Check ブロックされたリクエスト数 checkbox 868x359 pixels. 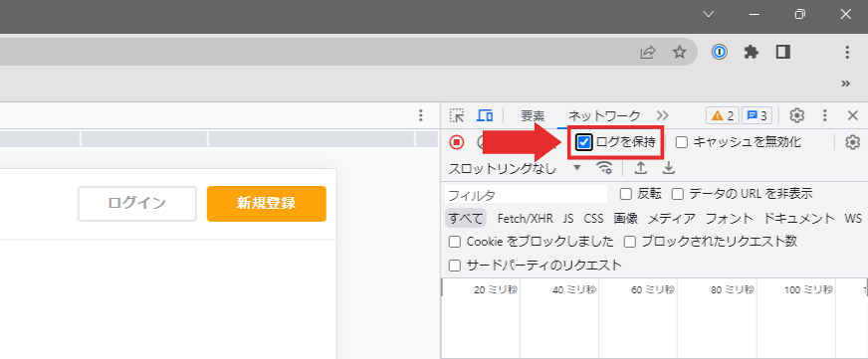click(x=630, y=242)
